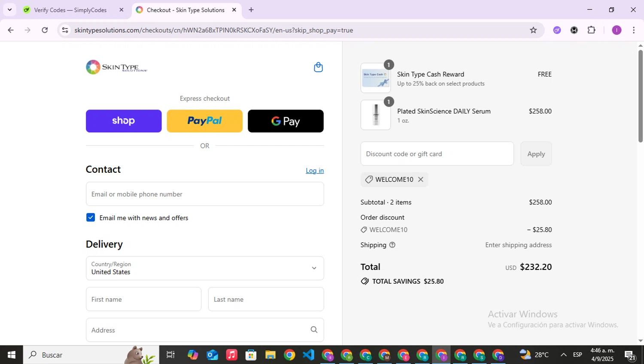Open the Country/Region dropdown
The image size is (644, 364).
coord(205,268)
